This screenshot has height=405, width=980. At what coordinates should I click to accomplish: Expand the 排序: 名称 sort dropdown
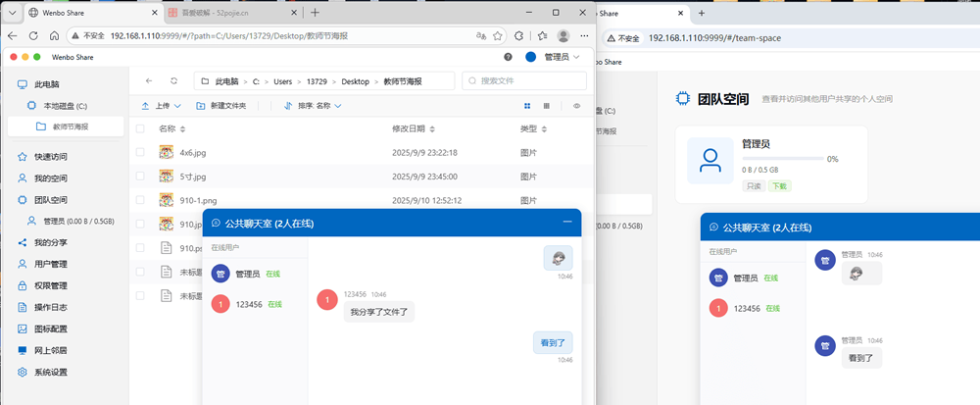tap(313, 106)
